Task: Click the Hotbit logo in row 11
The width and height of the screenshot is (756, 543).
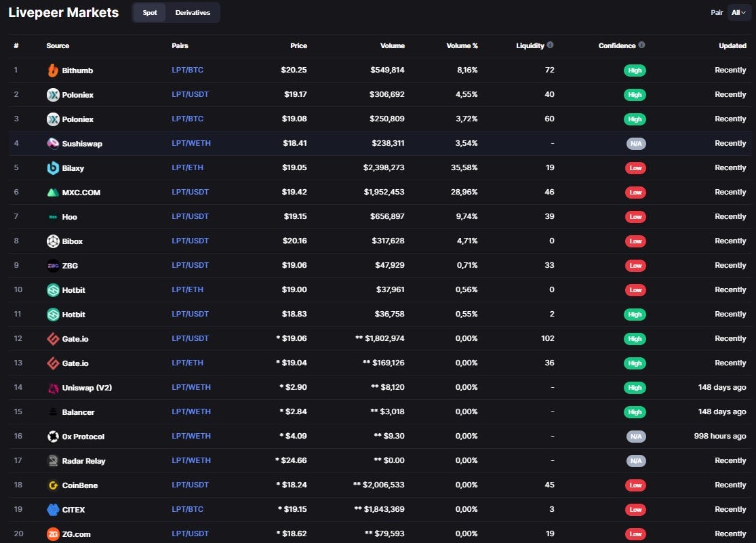Action: pyautogui.click(x=53, y=315)
